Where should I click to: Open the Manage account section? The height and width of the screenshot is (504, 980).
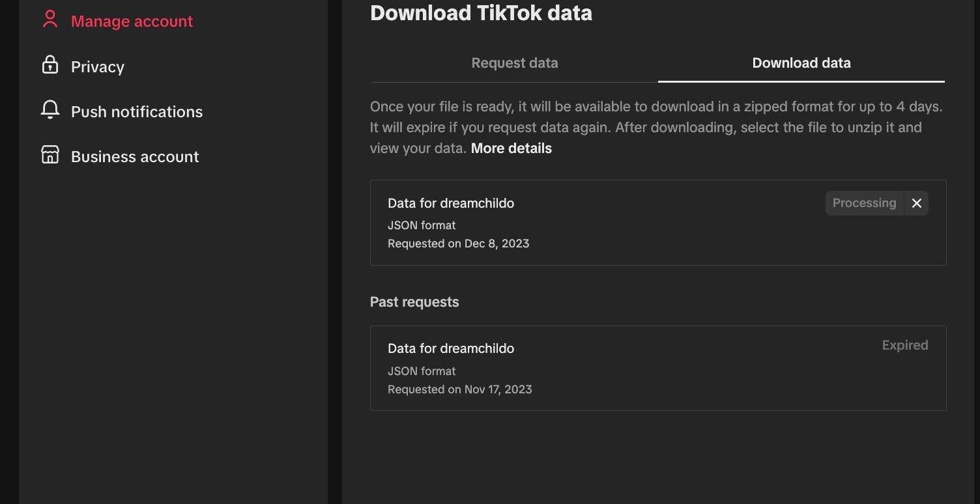click(132, 20)
